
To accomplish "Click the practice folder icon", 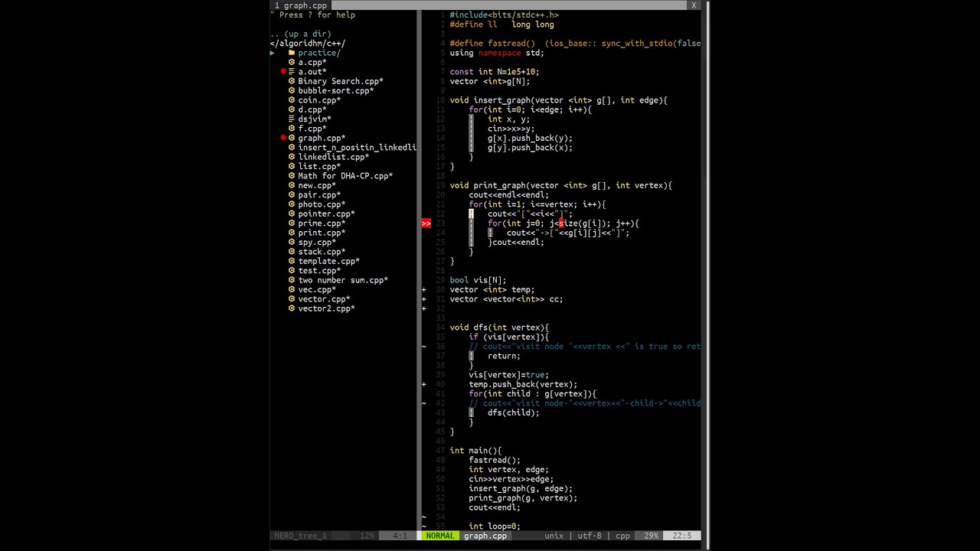I will (x=292, y=53).
